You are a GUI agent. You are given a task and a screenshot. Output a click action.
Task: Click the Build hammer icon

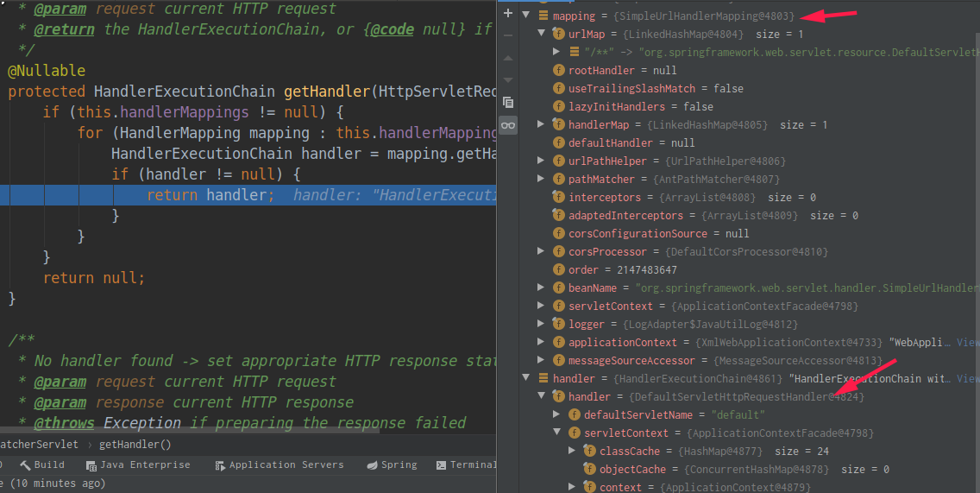coord(26,465)
